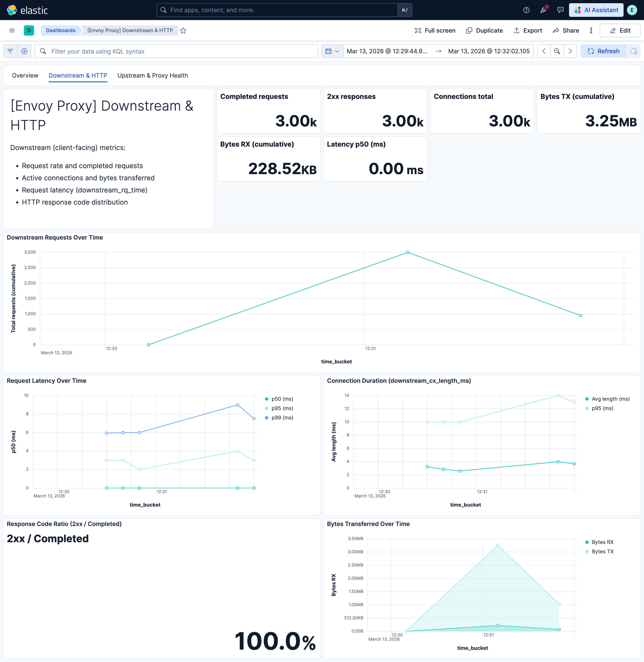The height and width of the screenshot is (662, 644).
Task: Star this dashboard as a favorite
Action: 183,30
